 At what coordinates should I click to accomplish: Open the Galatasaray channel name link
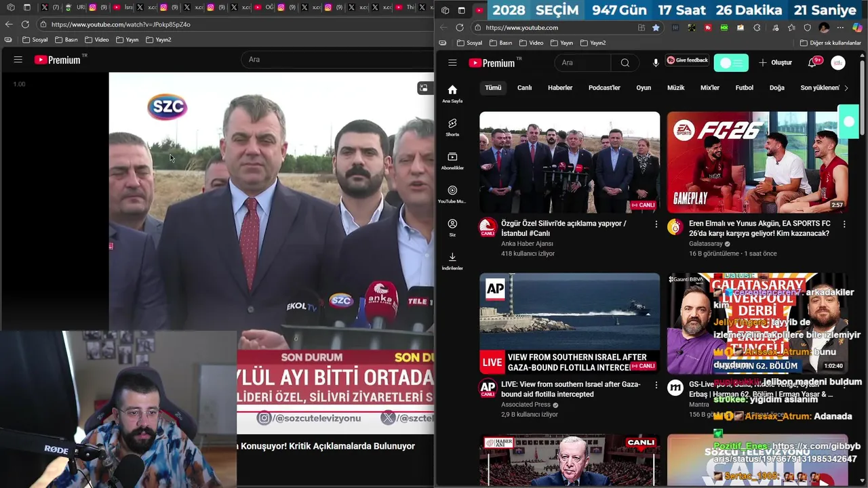[706, 244]
